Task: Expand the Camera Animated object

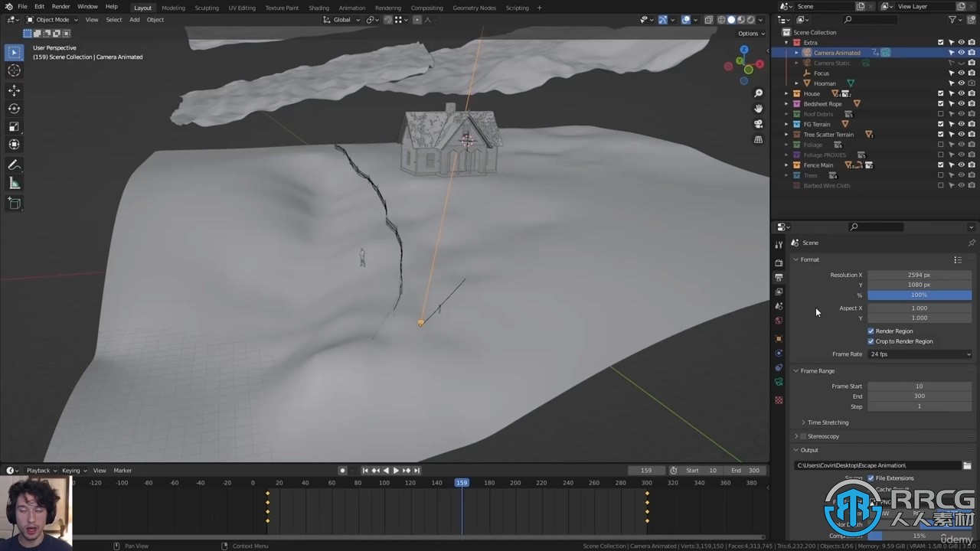Action: [x=796, y=53]
